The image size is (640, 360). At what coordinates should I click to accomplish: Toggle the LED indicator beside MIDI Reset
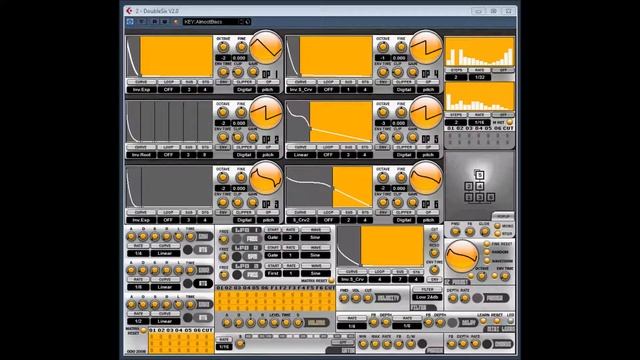coord(510,321)
